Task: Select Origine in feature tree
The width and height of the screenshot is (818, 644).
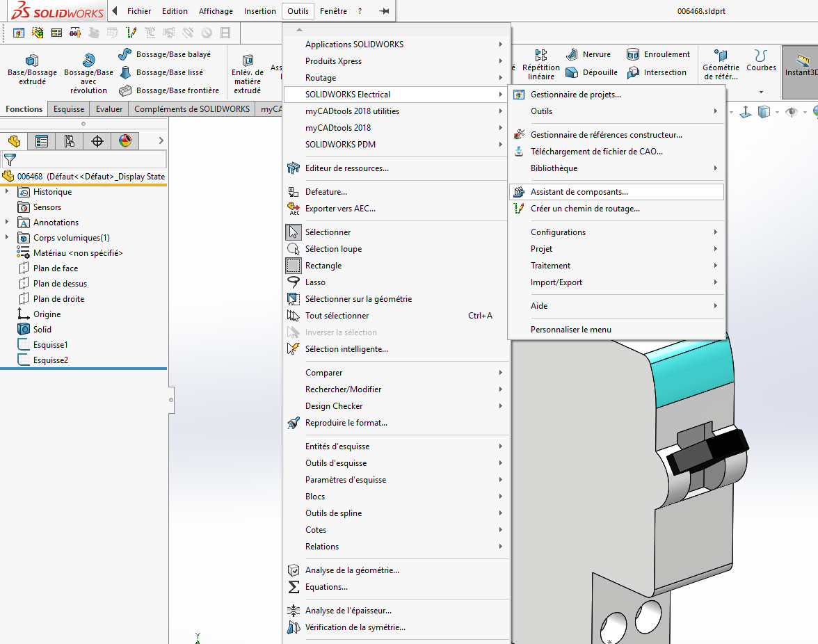Action: [47, 314]
